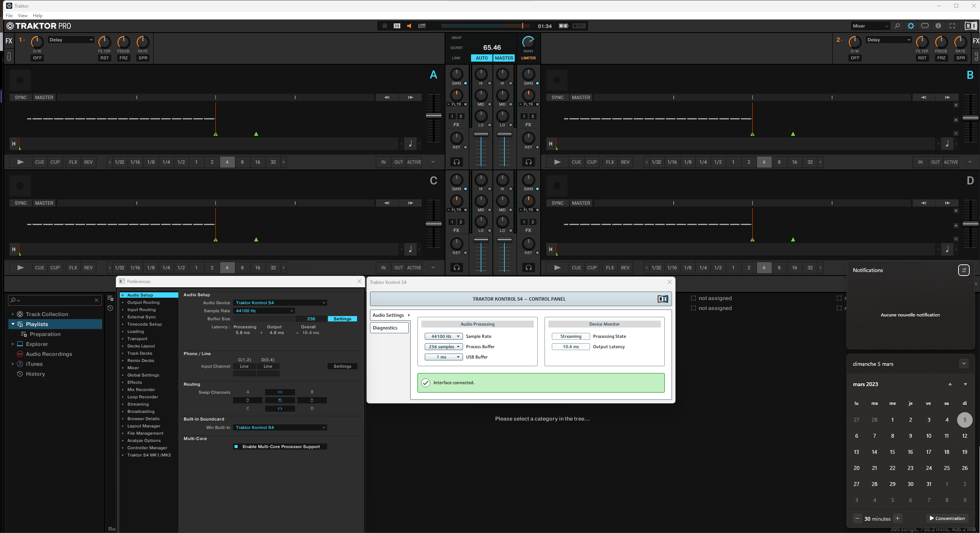
Task: Open the 1 ms USB Buffer dropdown
Action: tap(444, 357)
